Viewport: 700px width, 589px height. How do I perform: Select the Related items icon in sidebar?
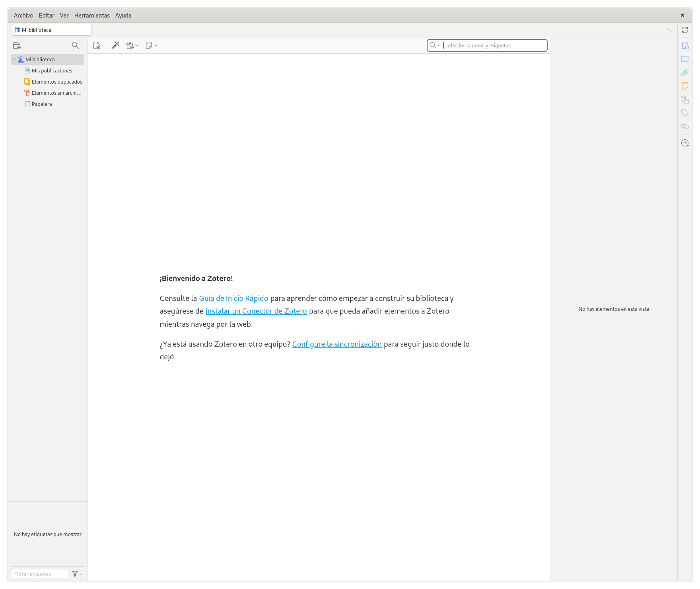tap(685, 127)
